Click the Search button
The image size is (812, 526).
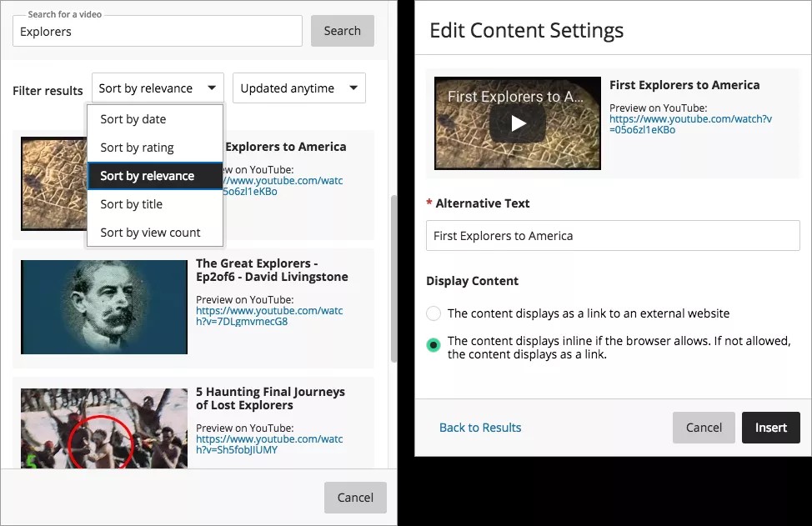pos(342,31)
